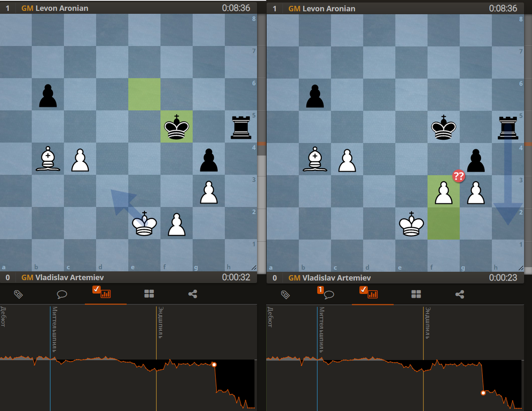Select the white pawn on g3, right board
Viewport: 532px width, 411px height.
click(x=475, y=192)
